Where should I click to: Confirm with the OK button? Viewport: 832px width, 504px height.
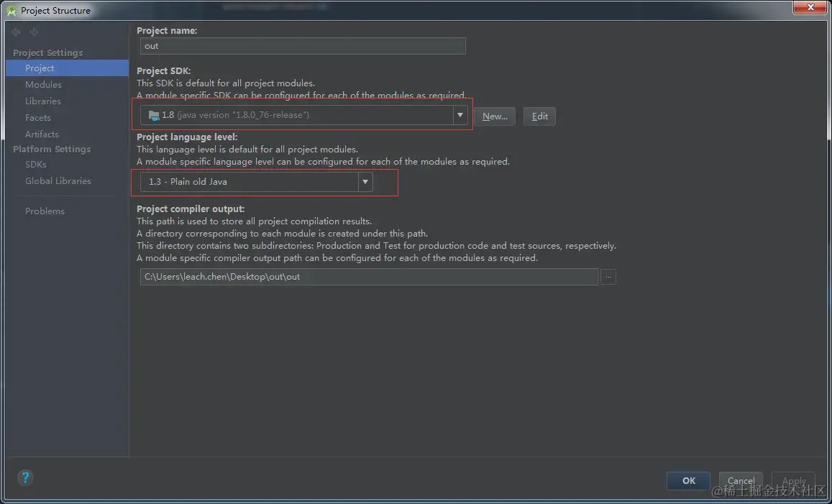pyautogui.click(x=688, y=481)
